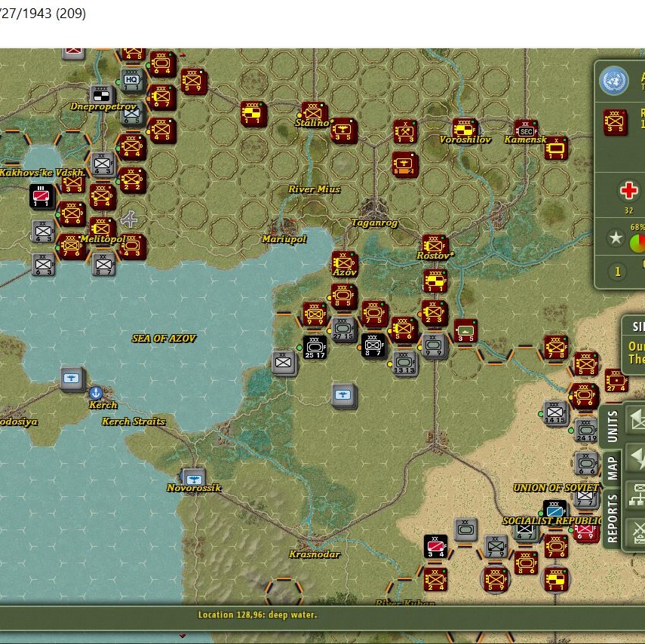Click the Krasnodar city label
Image resolution: width=645 pixels, height=644 pixels.
click(x=315, y=554)
